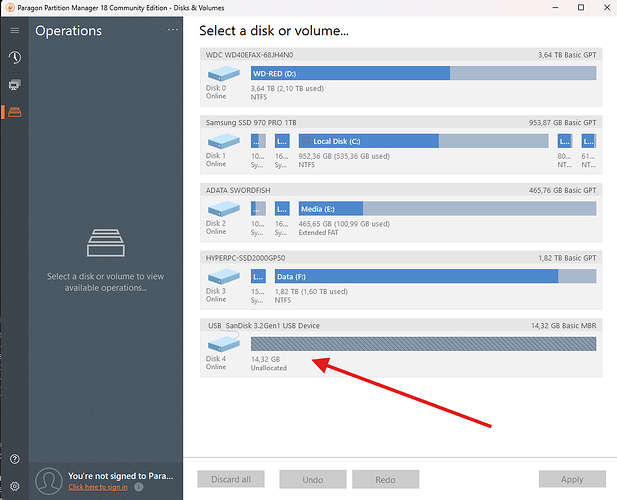Open Operations panel three-dot menu
Screen dimensions: 617x500
(x=172, y=31)
